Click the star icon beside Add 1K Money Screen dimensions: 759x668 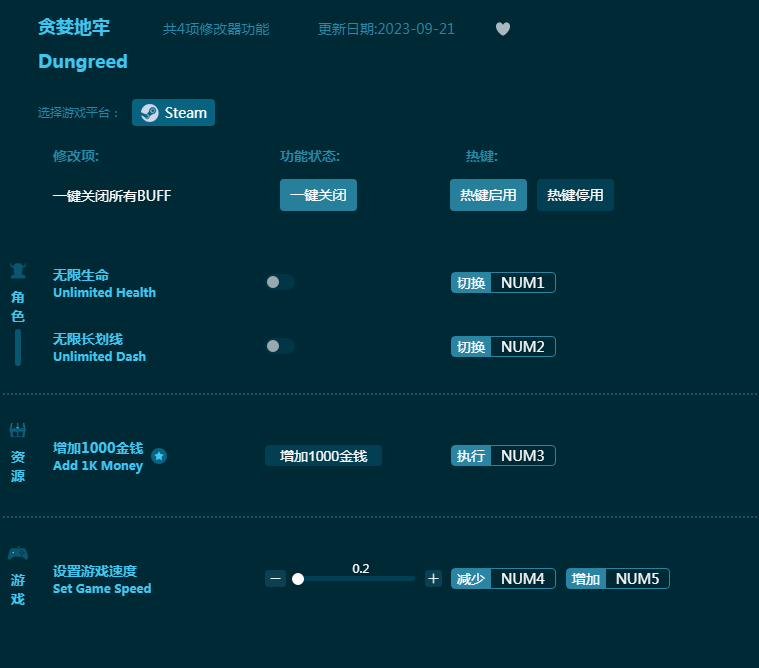coord(159,456)
